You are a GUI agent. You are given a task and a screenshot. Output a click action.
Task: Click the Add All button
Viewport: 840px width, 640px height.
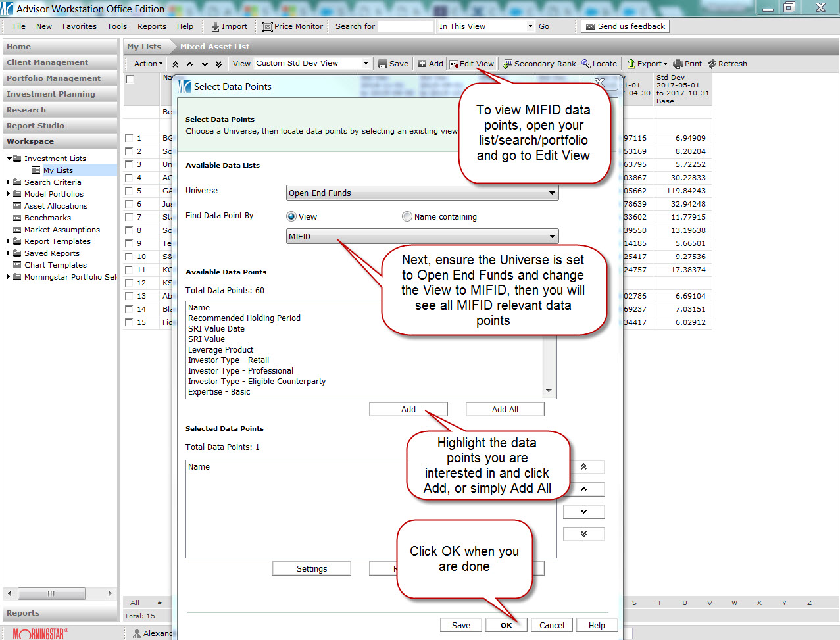click(505, 409)
